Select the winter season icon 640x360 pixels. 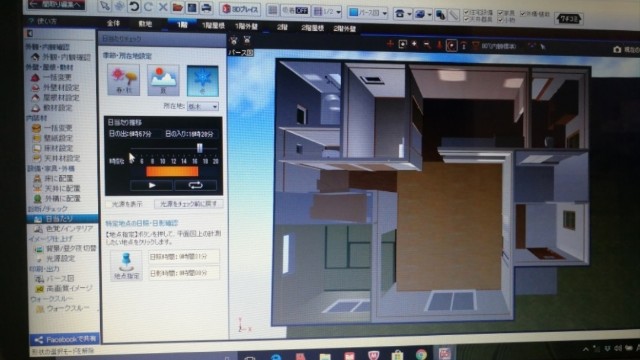[x=202, y=80]
